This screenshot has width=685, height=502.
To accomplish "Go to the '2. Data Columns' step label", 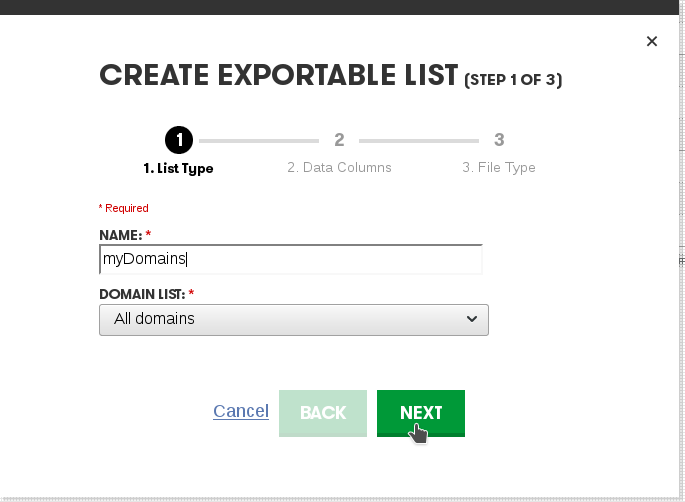I will click(339, 167).
